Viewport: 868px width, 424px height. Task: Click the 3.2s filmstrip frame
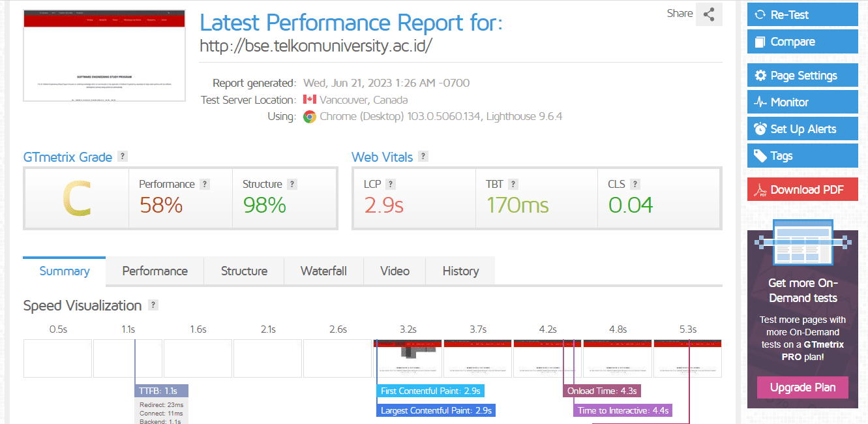408,358
